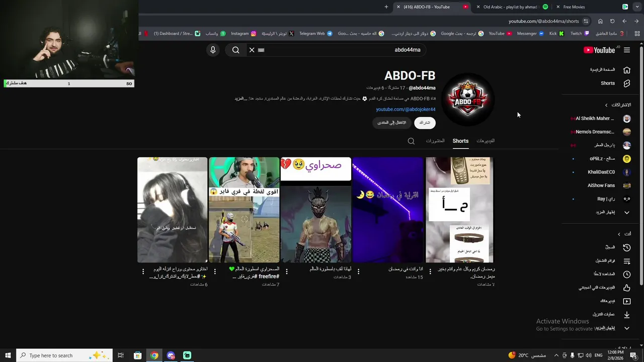Screen dimensions: 644x362
Task: Open the History sidebar item
Action: click(610, 247)
